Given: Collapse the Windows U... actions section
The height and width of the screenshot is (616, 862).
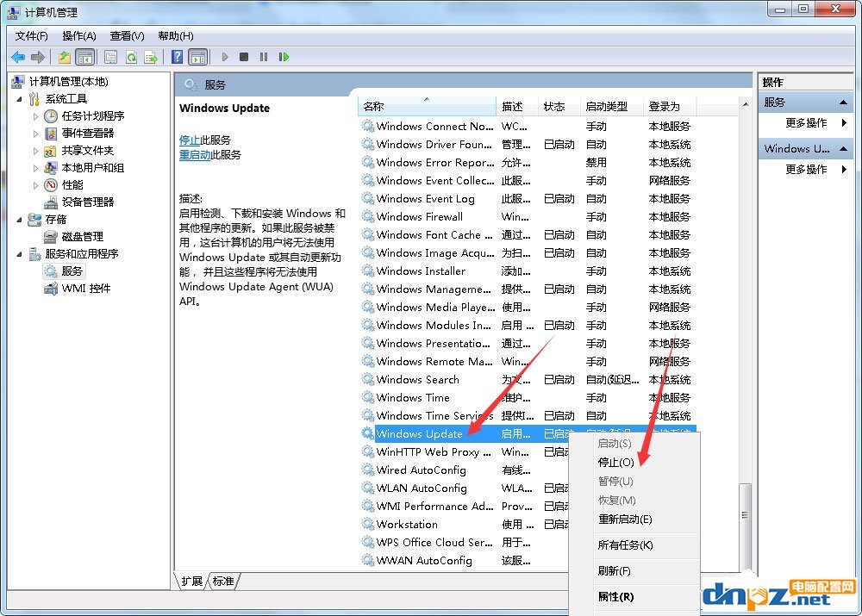Looking at the screenshot, I should tap(843, 149).
